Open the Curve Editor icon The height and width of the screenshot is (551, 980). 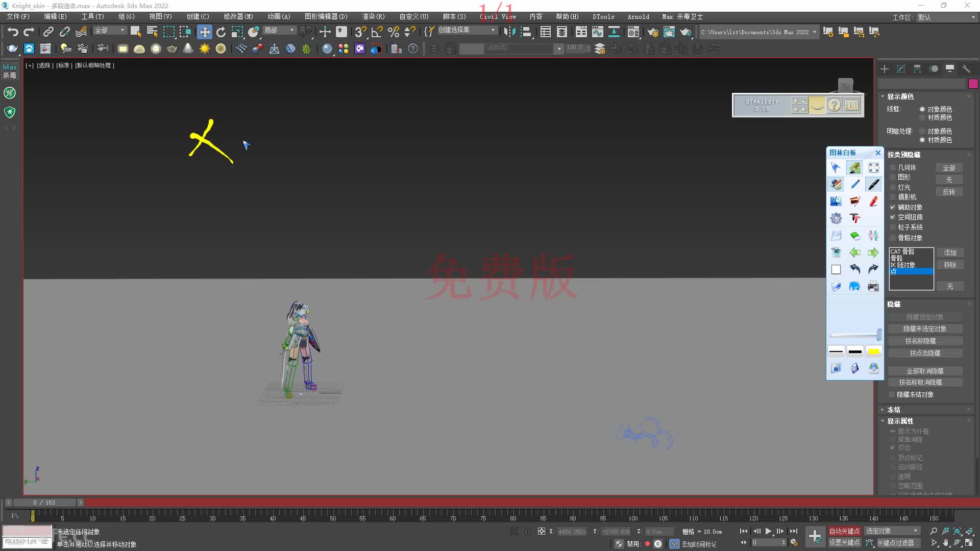(x=597, y=32)
